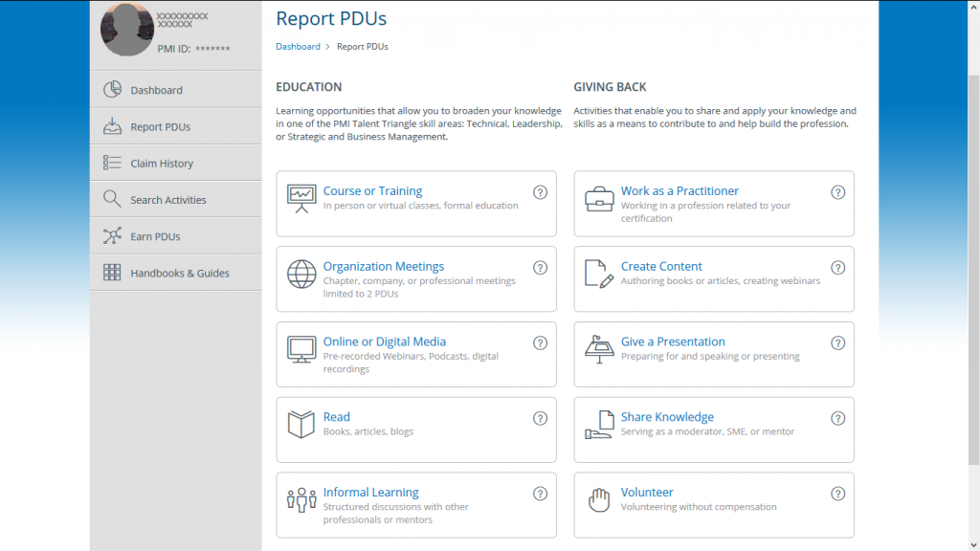Click "Authoring books or articles, creating webinars" text
980x551 pixels.
coord(721,281)
